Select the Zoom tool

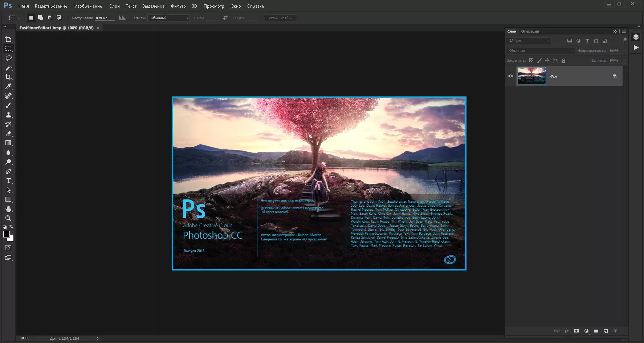(x=8, y=218)
